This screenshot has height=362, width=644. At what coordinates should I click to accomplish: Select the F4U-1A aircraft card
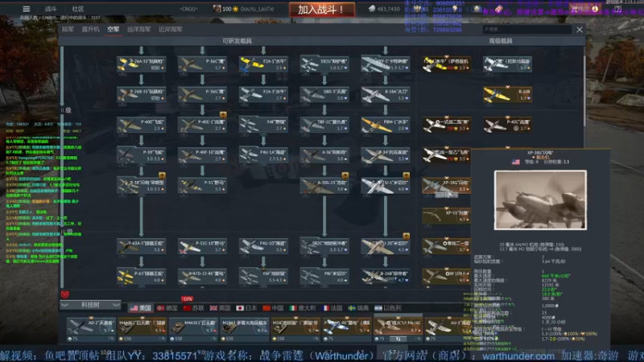263,155
